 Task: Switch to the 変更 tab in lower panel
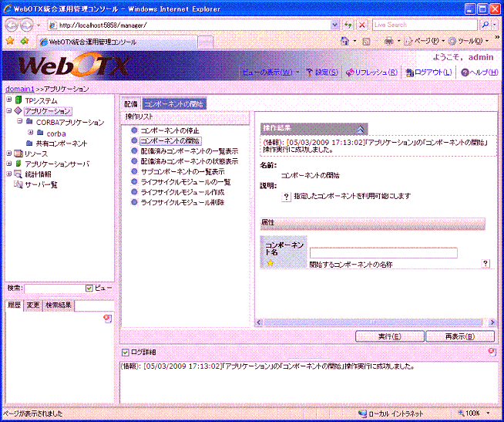[33, 306]
